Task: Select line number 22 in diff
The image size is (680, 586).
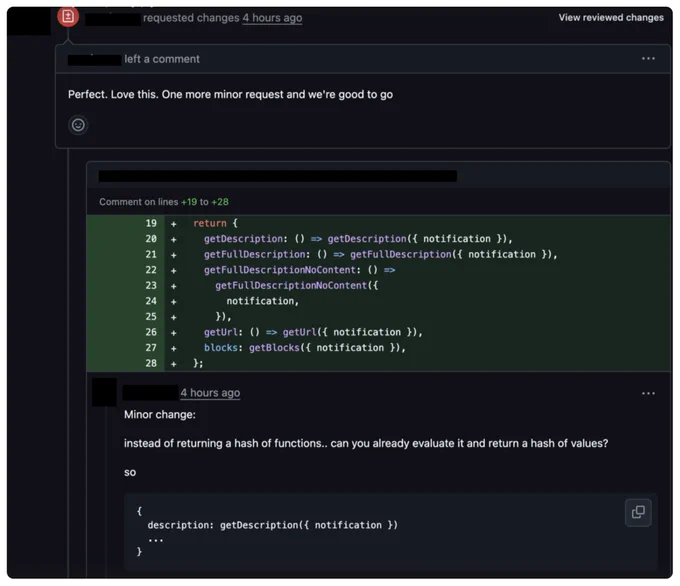Action: (150, 270)
